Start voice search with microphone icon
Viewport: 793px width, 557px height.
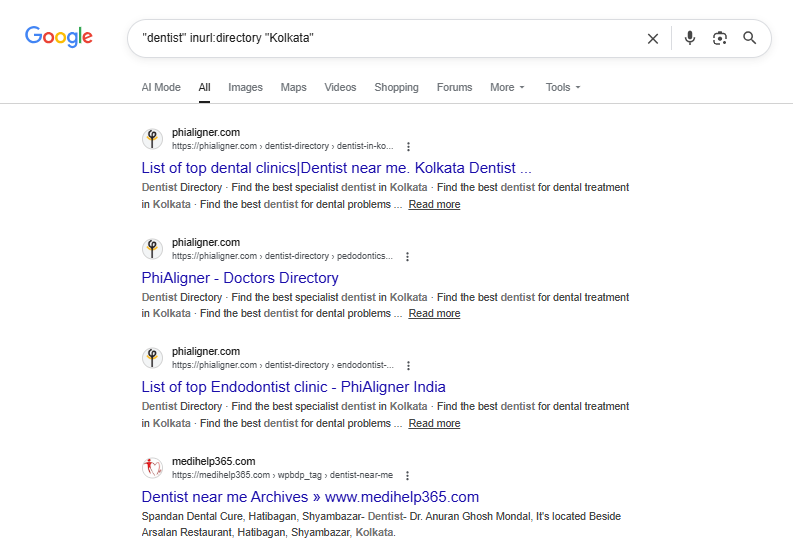point(689,38)
